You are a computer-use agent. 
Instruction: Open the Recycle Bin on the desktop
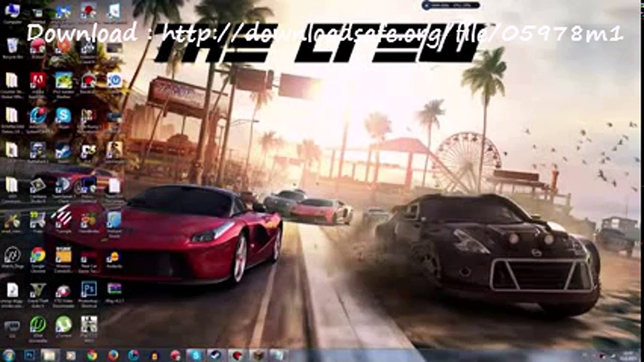pyautogui.click(x=12, y=48)
